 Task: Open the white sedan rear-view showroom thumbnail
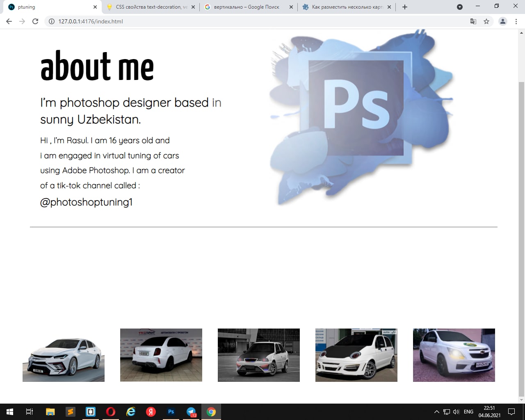(161, 355)
